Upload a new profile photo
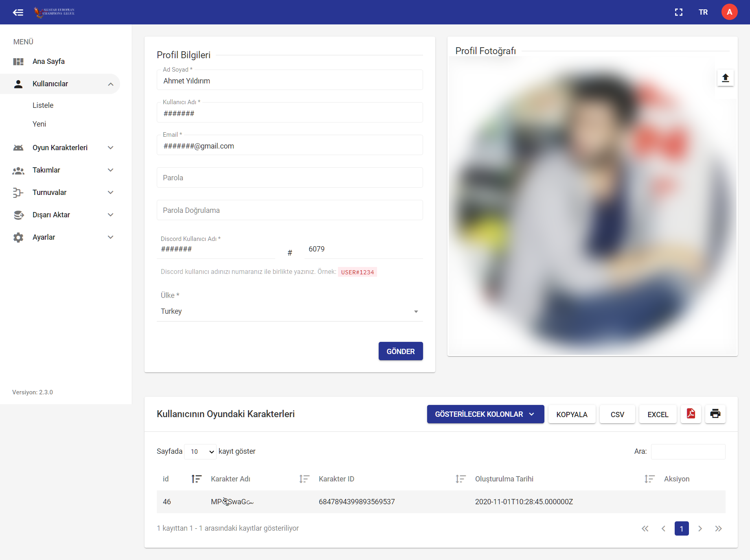Screen dimensions: 750x560 coord(725,78)
